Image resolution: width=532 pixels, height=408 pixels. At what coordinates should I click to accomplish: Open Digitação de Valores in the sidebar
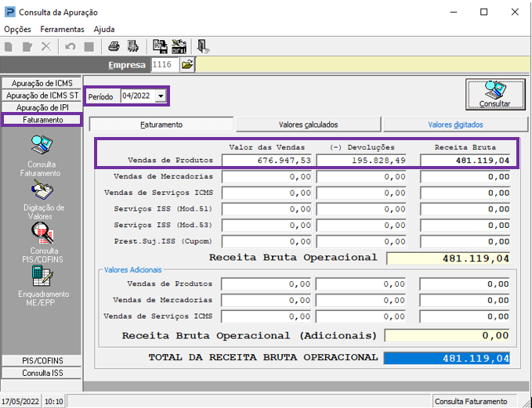tap(43, 191)
